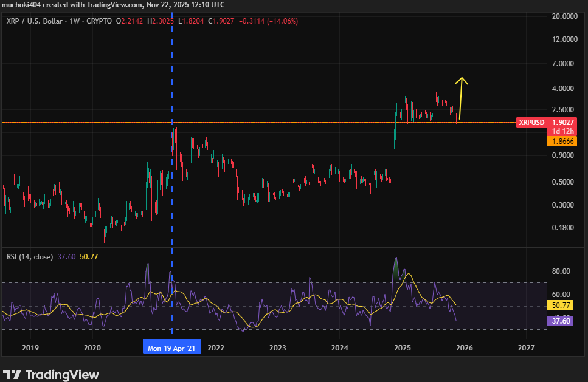Image resolution: width=588 pixels, height=382 pixels.
Task: Select the yellow arrow drawing
Action: click(x=461, y=97)
